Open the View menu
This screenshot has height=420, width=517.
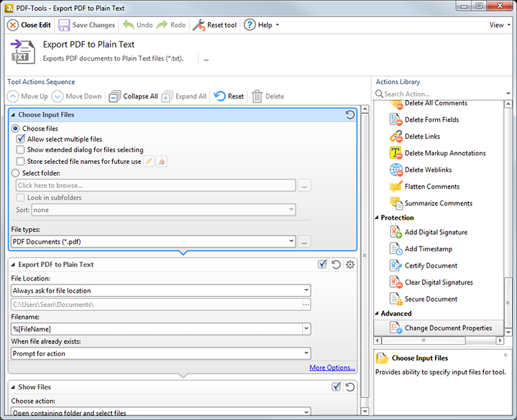click(x=499, y=25)
